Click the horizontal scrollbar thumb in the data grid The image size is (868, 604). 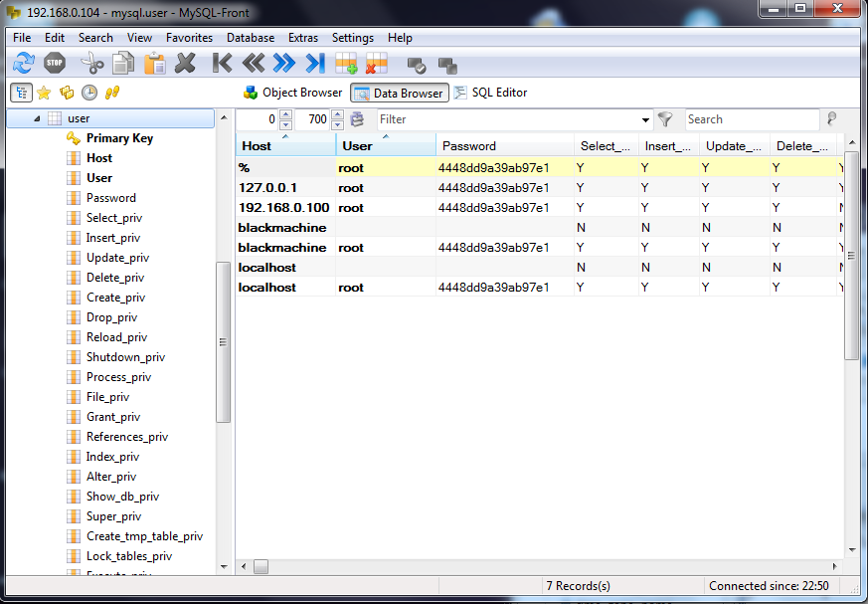260,566
